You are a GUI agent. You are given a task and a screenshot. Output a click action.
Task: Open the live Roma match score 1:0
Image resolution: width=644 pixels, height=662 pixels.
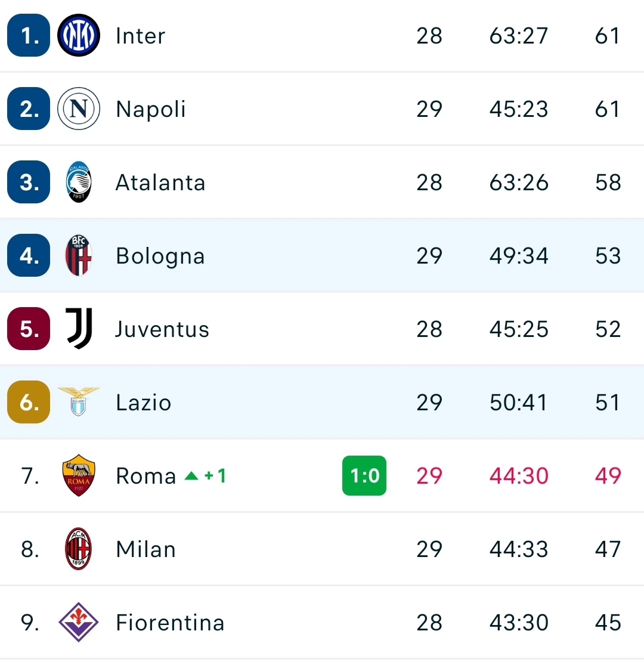coord(364,475)
